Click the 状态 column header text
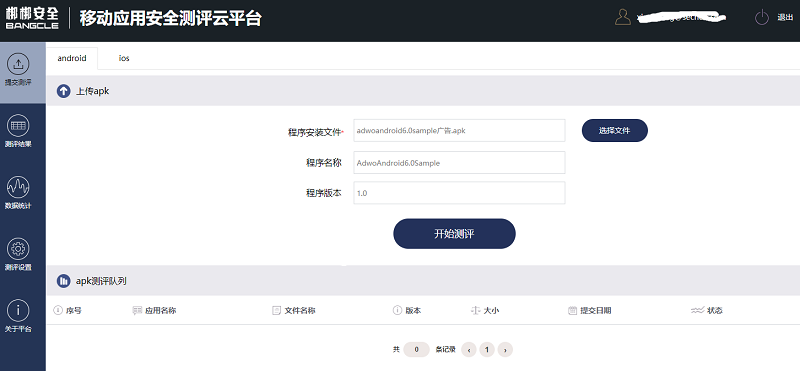 pos(714,310)
